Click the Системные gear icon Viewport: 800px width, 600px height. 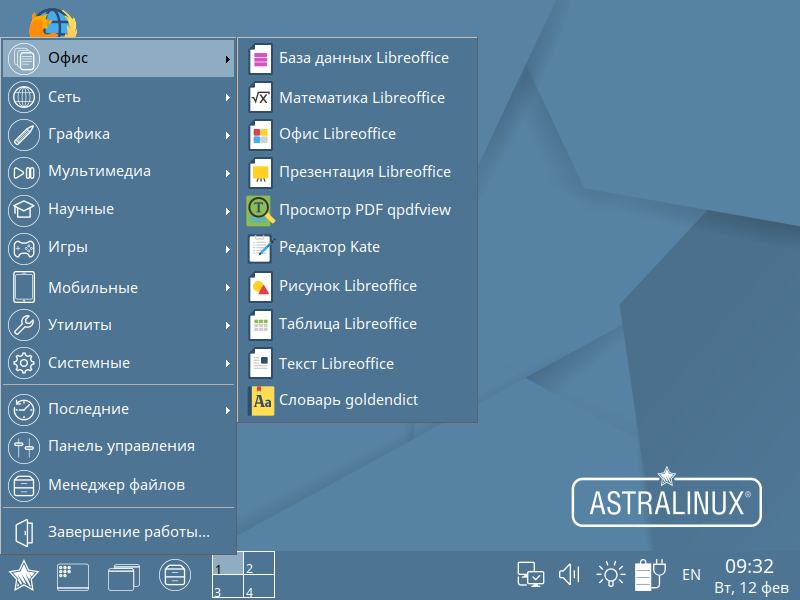point(23,363)
